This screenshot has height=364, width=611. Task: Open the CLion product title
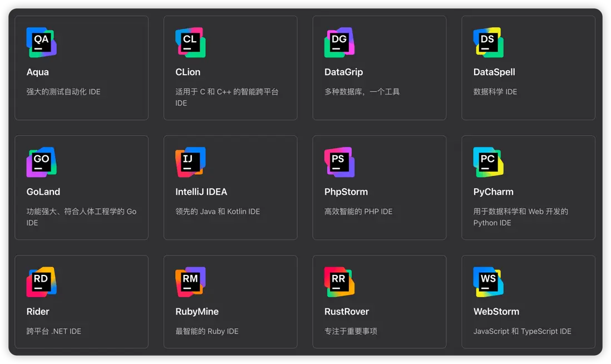(188, 72)
